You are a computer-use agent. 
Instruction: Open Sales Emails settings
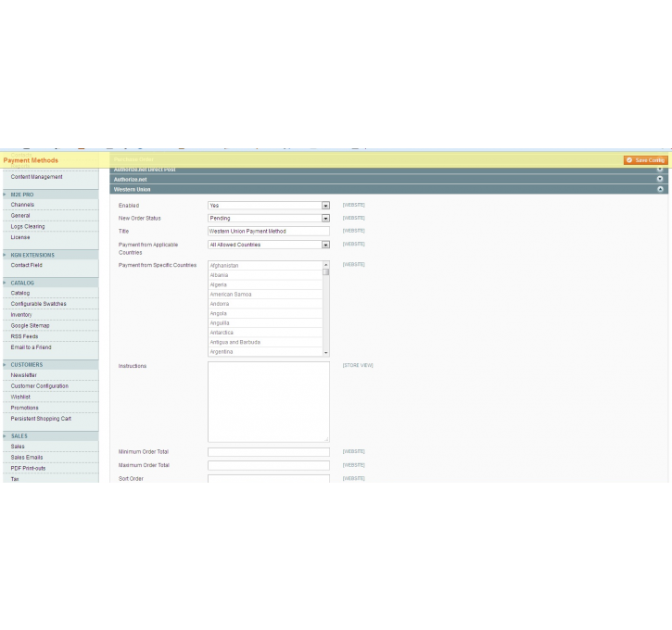[x=27, y=458]
